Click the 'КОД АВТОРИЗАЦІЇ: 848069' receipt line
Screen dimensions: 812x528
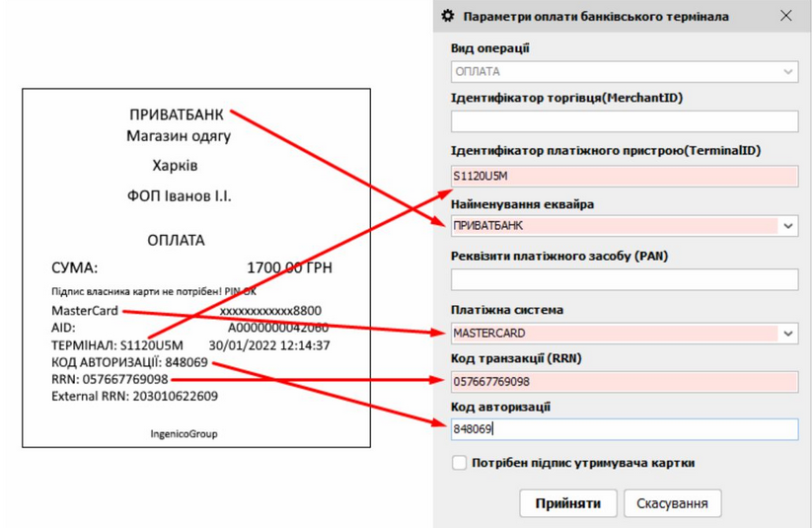pos(128,362)
